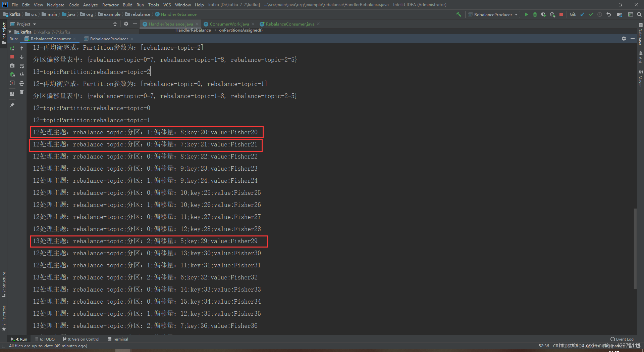This screenshot has height=352, width=644.
Task: Open Search Everywhere magnifier icon
Action: [x=639, y=14]
